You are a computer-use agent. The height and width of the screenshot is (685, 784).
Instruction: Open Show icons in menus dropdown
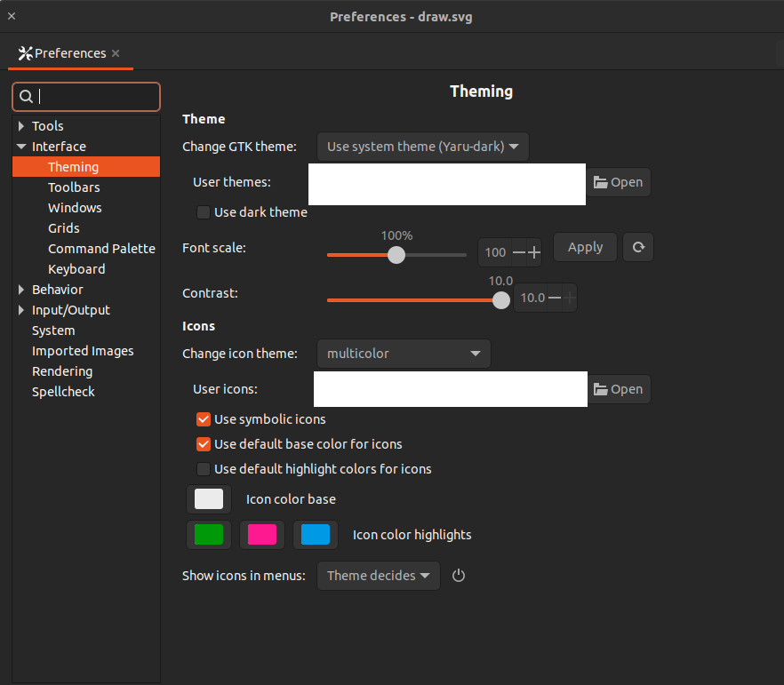[x=379, y=576]
